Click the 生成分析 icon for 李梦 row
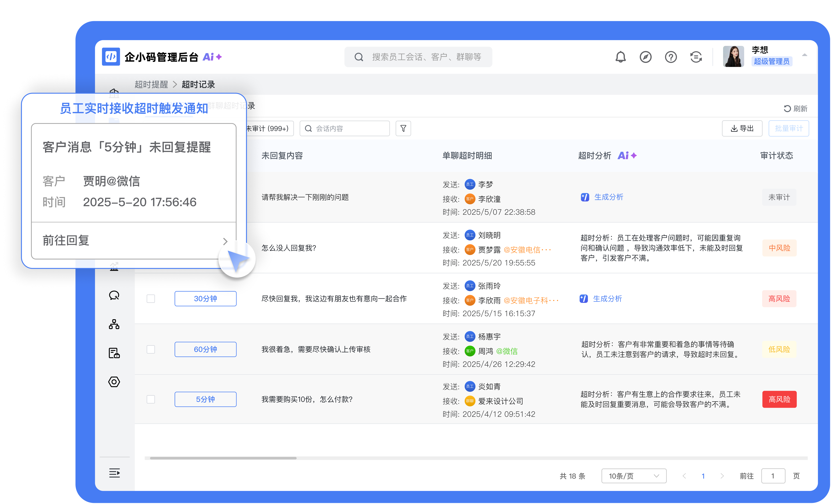The width and height of the screenshot is (831, 504). click(x=585, y=197)
